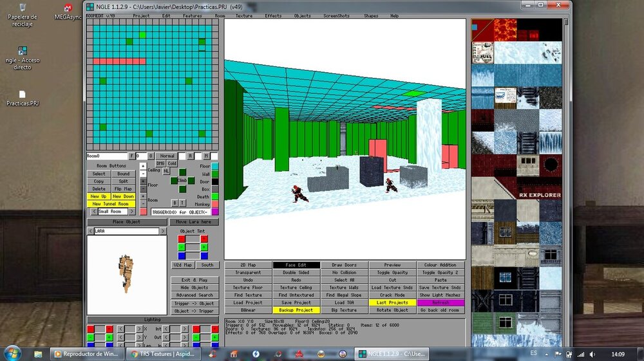644x361 pixels.
Task: Toggle Face Edit mode
Action: tap(296, 264)
